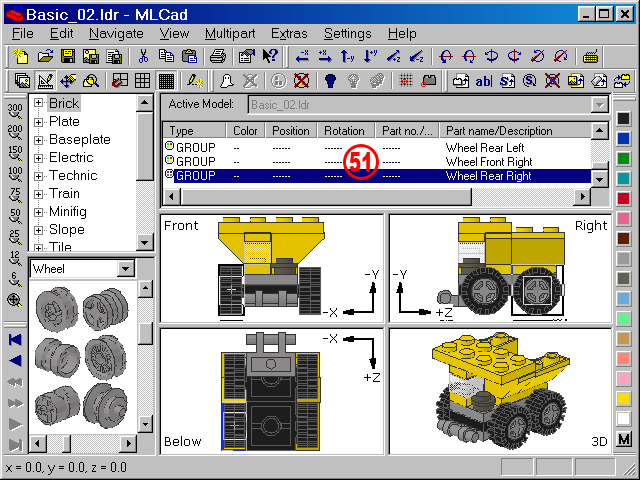Add a step with the S-on-page icon
640x480 pixels.
[507, 80]
